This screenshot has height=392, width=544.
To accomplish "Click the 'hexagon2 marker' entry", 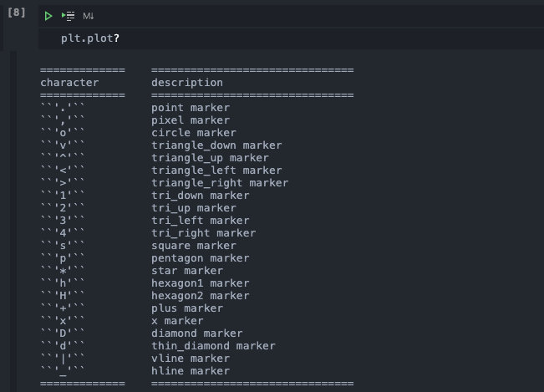I will click(x=200, y=296).
